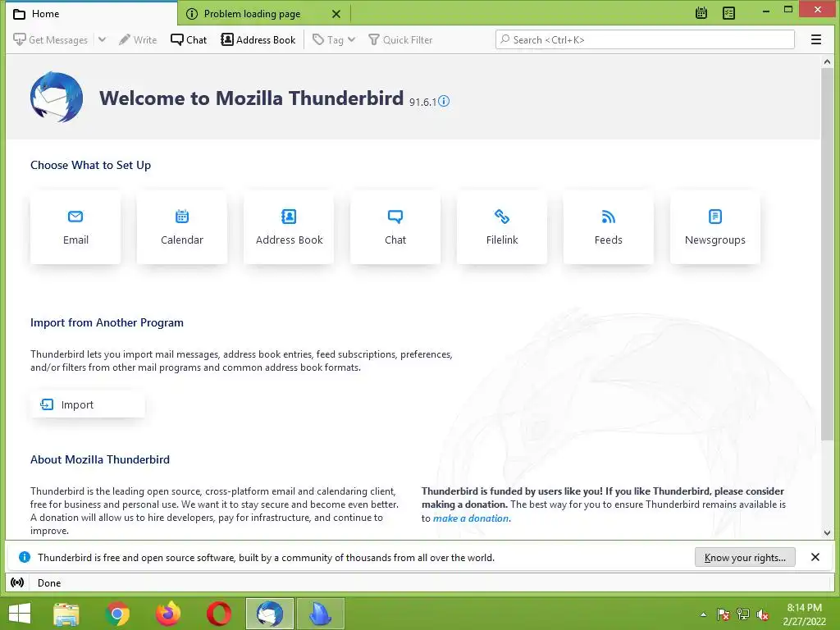The image size is (840, 630).
Task: Toggle the Quick Filter button
Action: click(x=400, y=39)
